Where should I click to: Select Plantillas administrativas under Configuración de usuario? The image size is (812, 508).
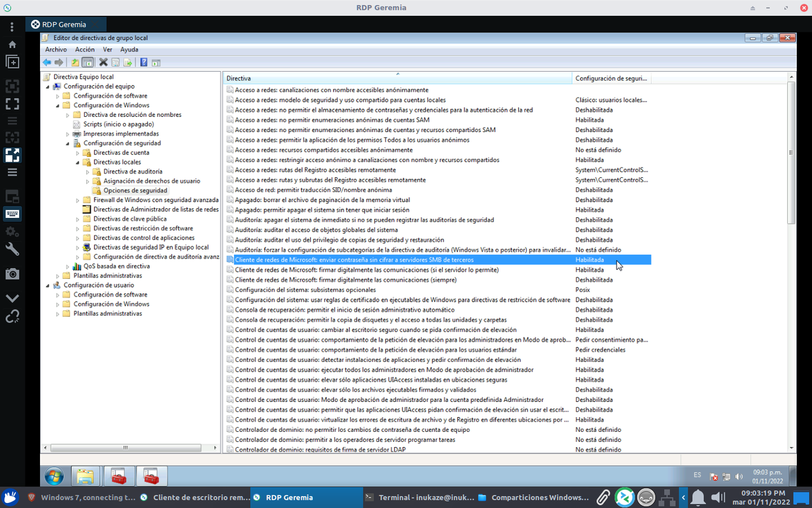[x=108, y=314]
